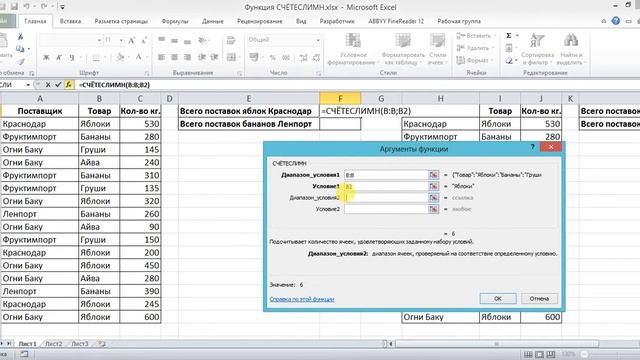Click the increase indent icon

214,57
